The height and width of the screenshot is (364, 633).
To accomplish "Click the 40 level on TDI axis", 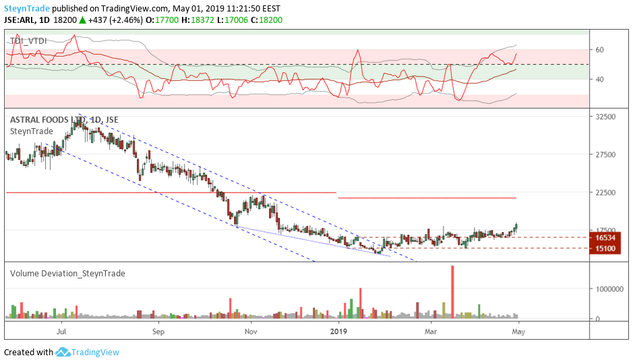I will point(600,80).
